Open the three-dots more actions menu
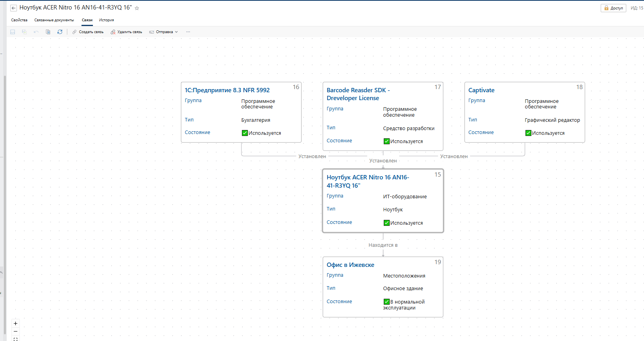This screenshot has height=341, width=644. point(188,32)
